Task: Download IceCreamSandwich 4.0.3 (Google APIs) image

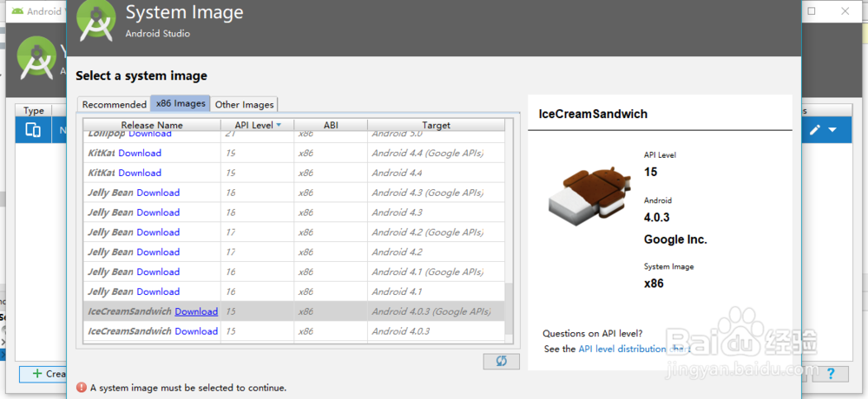Action: 196,311
